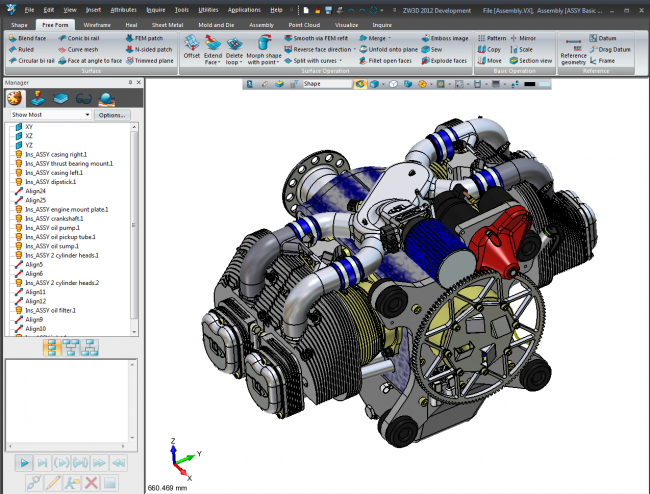Enable the third hierarchy view toggle
Screen dimensions: 650x494
point(90,347)
